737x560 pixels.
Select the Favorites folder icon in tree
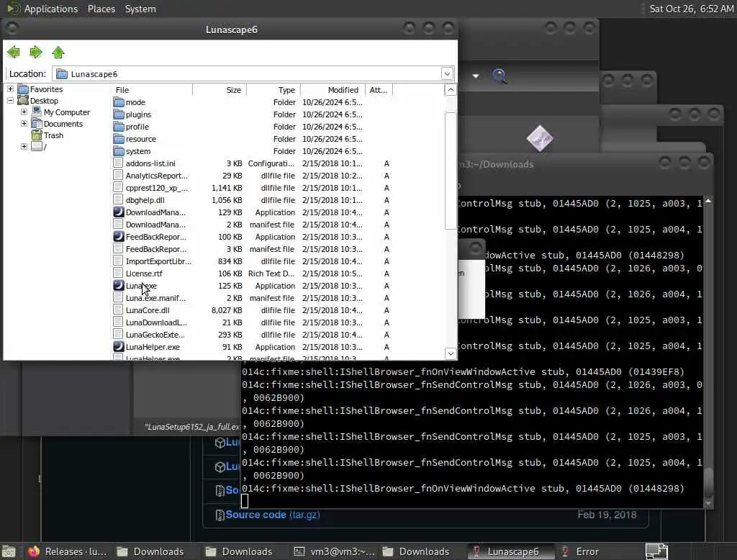point(22,89)
